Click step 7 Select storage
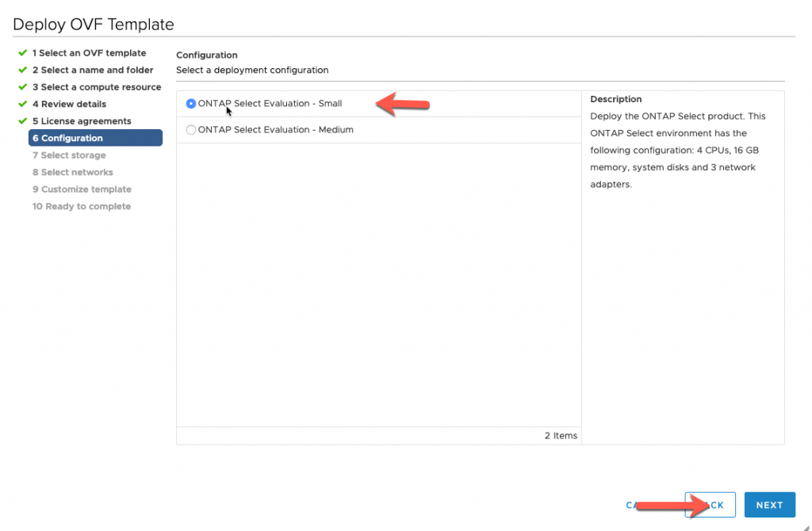The height and width of the screenshot is (531, 812). pyautogui.click(x=69, y=155)
